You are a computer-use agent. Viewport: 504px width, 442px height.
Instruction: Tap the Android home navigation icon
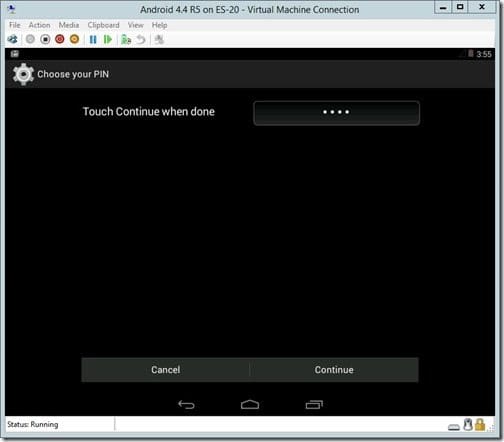pos(250,404)
